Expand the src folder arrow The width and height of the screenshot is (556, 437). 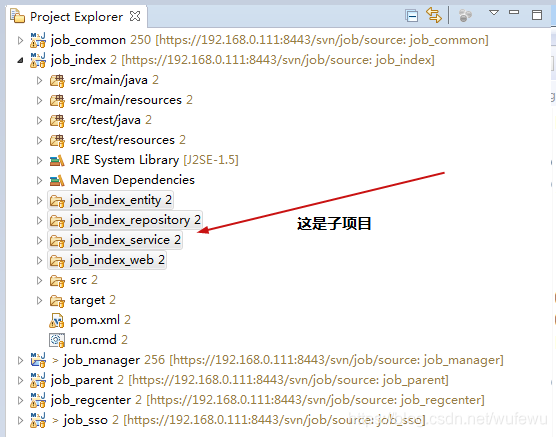(x=39, y=281)
